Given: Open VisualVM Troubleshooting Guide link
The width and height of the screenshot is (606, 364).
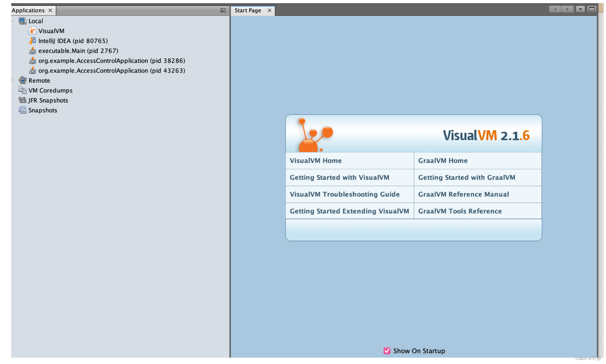Looking at the screenshot, I should click(x=345, y=194).
